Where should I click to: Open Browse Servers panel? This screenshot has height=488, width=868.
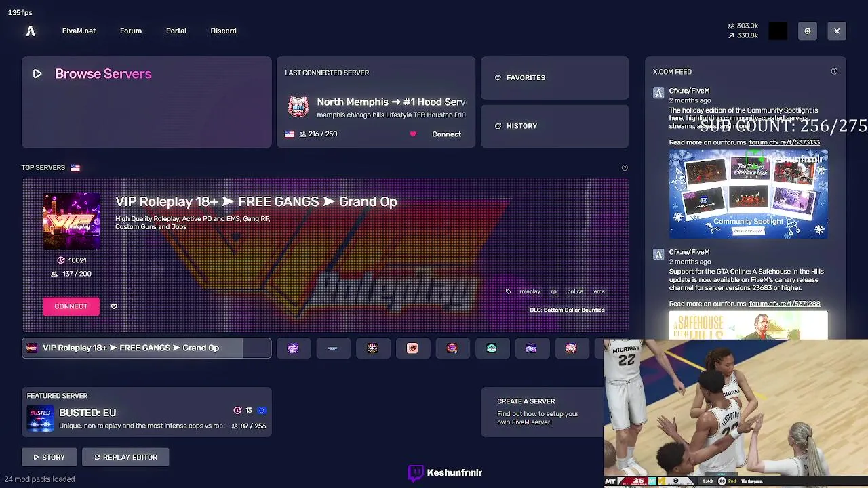[146, 102]
